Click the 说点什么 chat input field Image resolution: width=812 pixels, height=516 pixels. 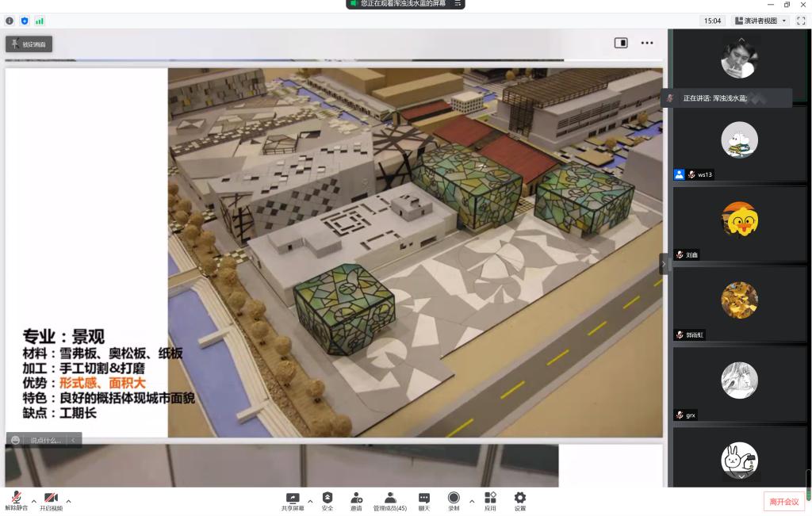pos(45,440)
